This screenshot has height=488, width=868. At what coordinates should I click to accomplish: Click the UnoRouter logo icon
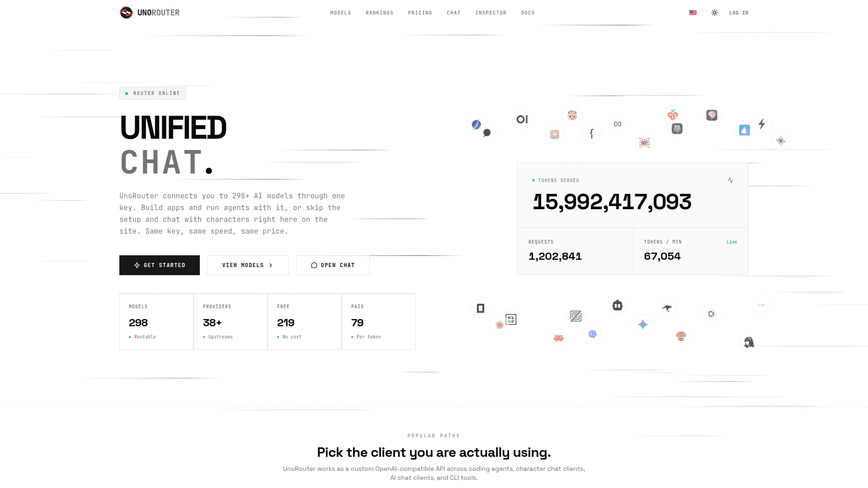point(126,13)
